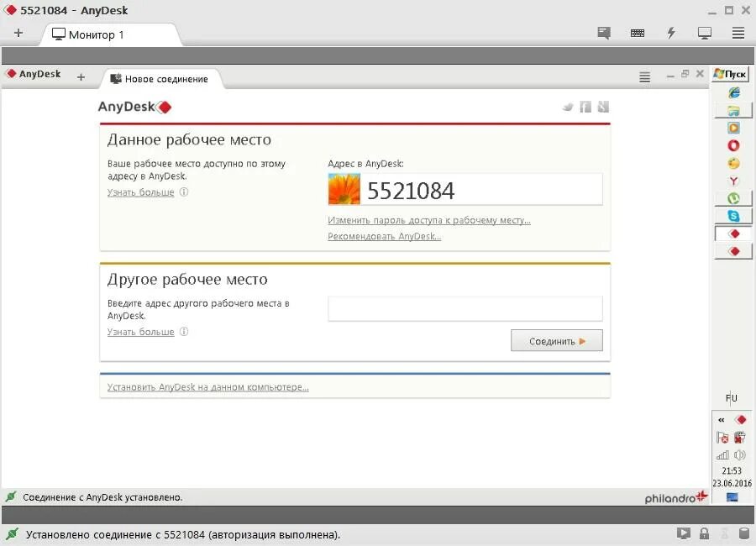
Task: Click the cylinder icon in bottom status bar
Action: pyautogui.click(x=744, y=533)
